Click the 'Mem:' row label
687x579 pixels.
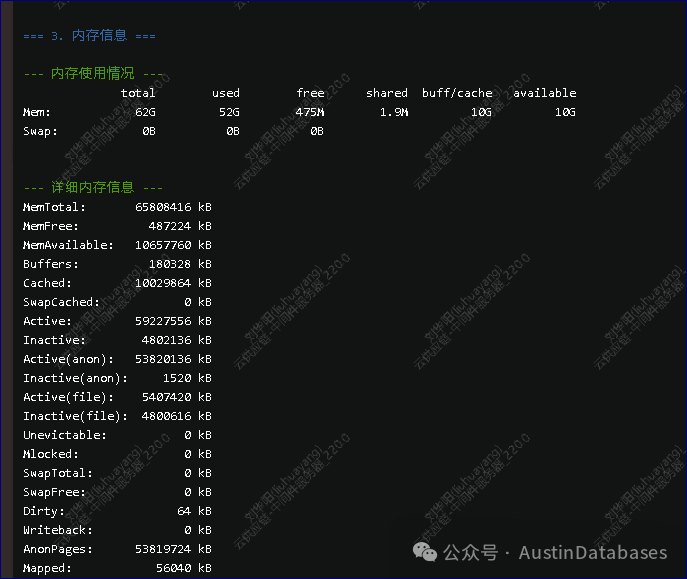(x=37, y=112)
